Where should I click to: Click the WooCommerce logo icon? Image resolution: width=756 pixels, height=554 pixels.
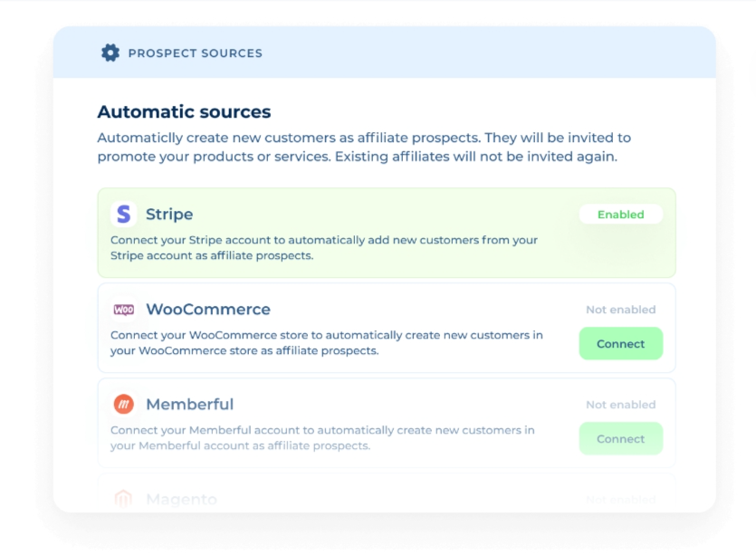123,310
